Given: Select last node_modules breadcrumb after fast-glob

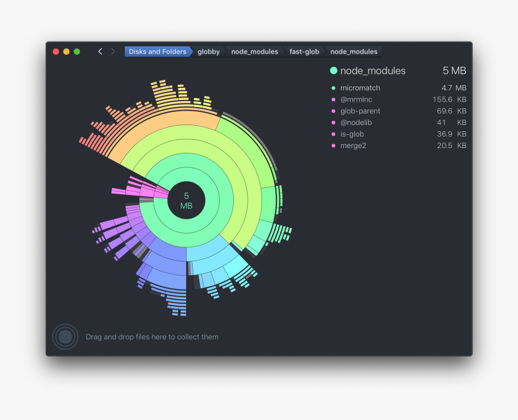Looking at the screenshot, I should point(354,52).
